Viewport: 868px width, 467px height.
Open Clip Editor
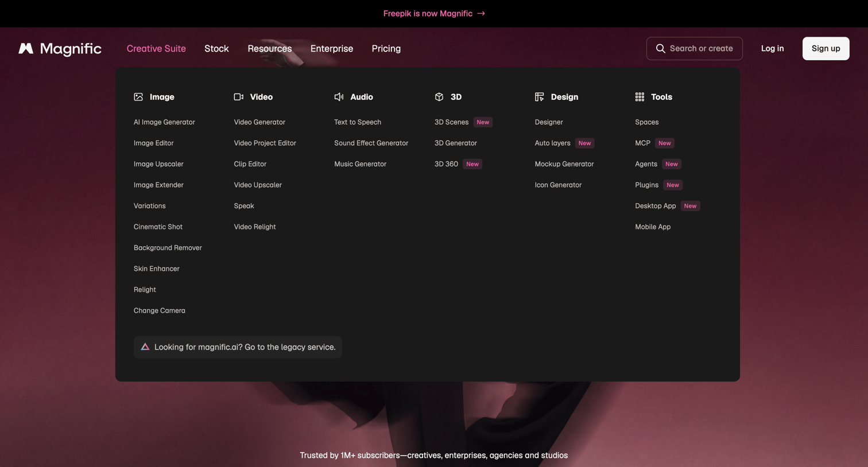[x=250, y=164]
